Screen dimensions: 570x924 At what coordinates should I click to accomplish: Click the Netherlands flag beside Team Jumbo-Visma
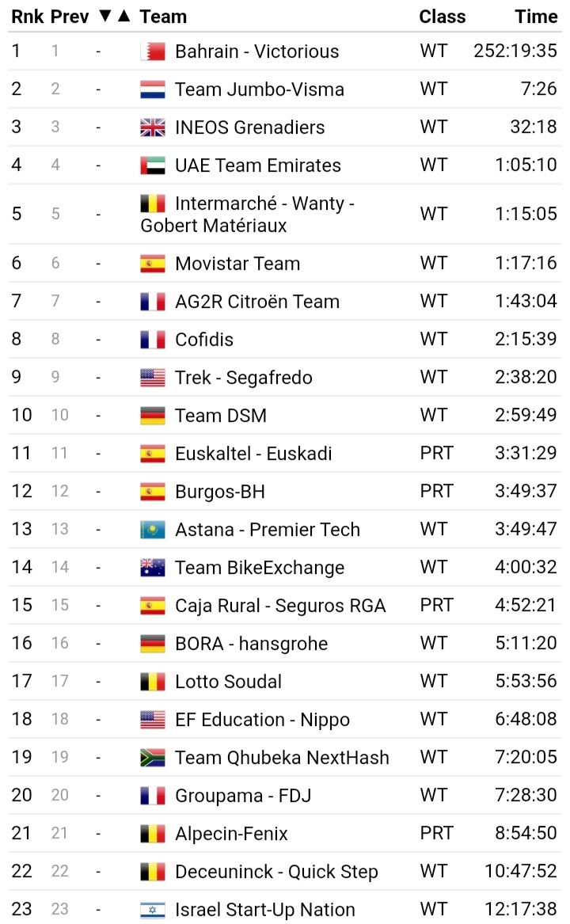point(153,89)
